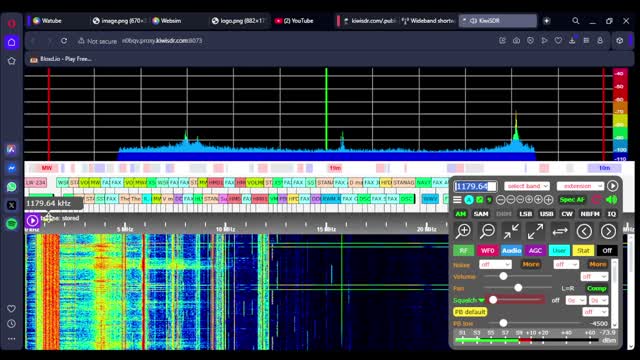Click the Volume slider handle
This screenshot has height=360, width=640.
pyautogui.click(x=503, y=276)
